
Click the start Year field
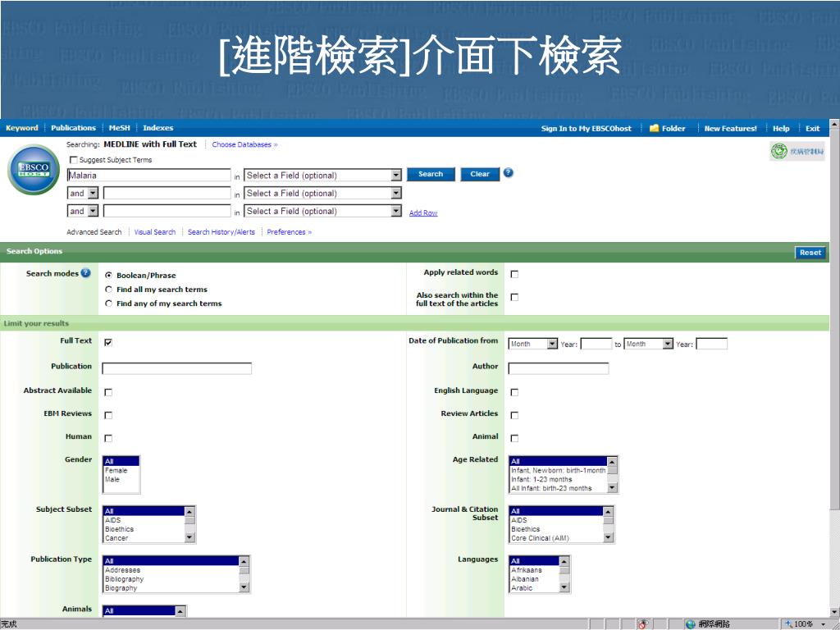point(596,344)
